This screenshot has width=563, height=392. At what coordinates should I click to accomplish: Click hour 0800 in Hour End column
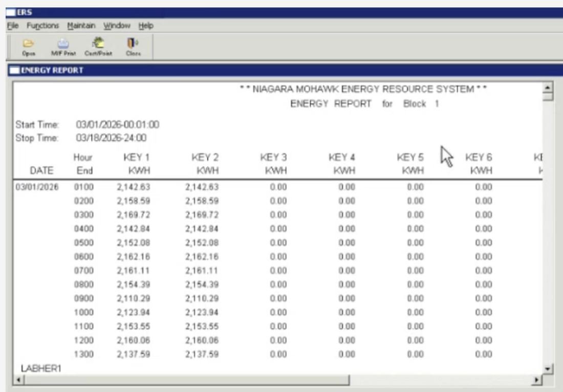click(83, 285)
